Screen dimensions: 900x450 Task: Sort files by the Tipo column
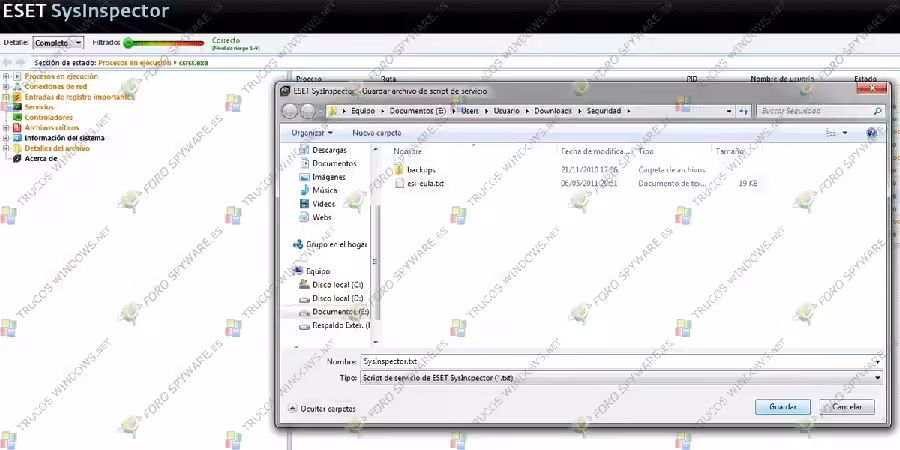646,152
